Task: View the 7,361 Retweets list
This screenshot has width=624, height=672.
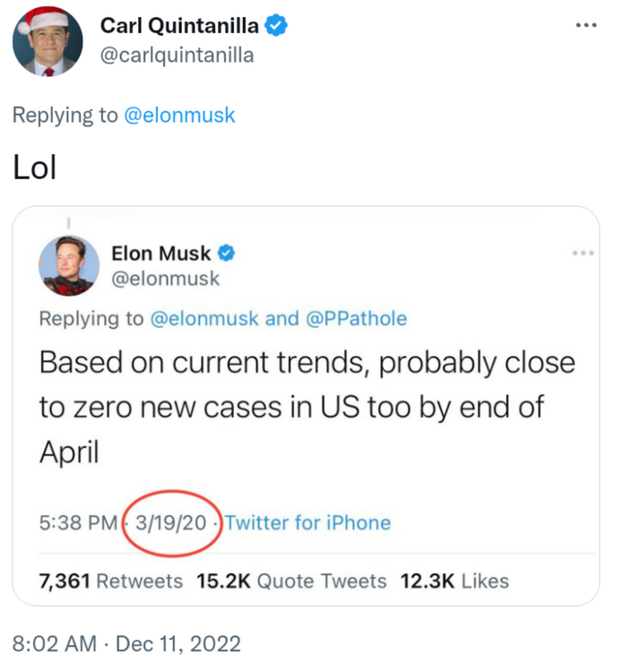Action: pos(110,581)
